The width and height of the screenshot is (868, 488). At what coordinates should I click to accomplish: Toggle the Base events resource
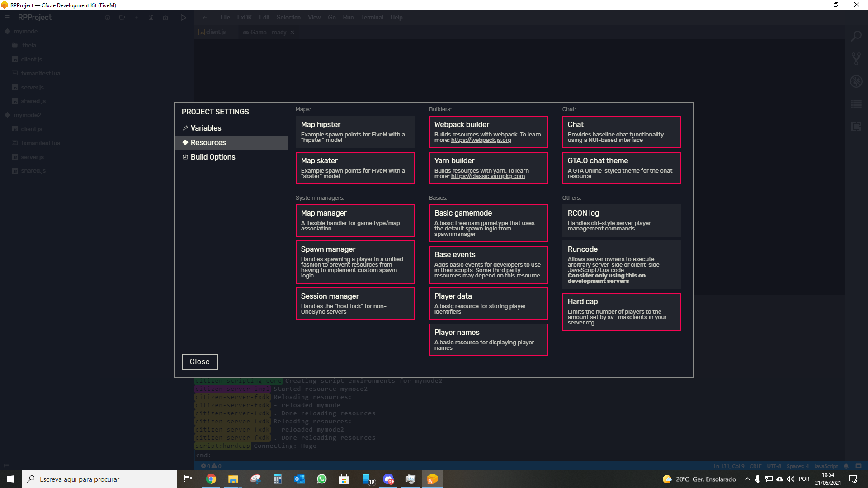click(488, 265)
